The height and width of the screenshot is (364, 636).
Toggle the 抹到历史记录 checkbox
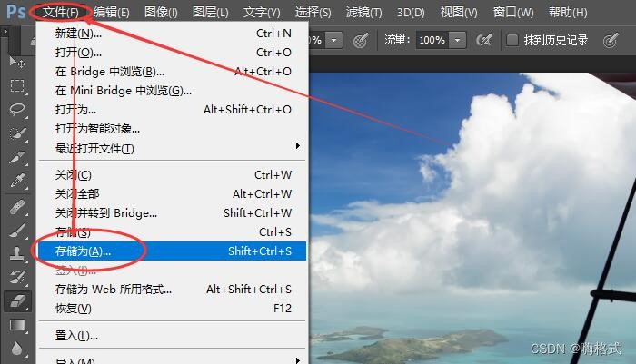pyautogui.click(x=512, y=40)
